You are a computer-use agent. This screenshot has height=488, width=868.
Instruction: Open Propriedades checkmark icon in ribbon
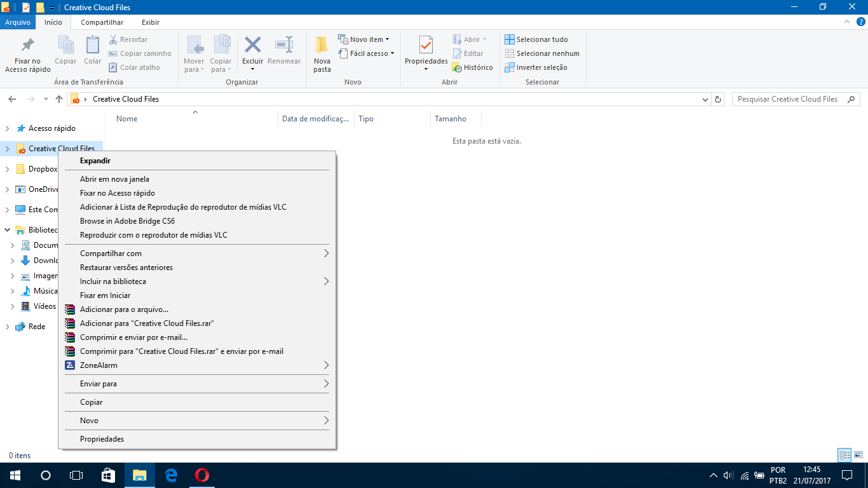pyautogui.click(x=426, y=45)
